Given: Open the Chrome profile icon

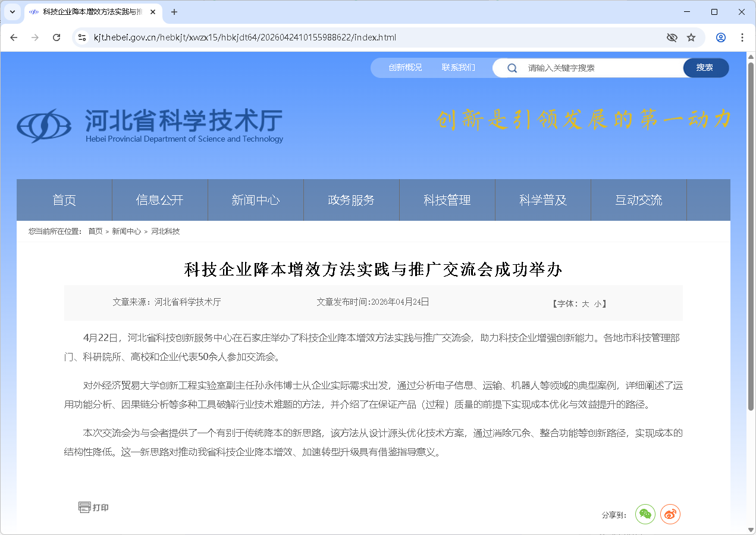Looking at the screenshot, I should 721,37.
